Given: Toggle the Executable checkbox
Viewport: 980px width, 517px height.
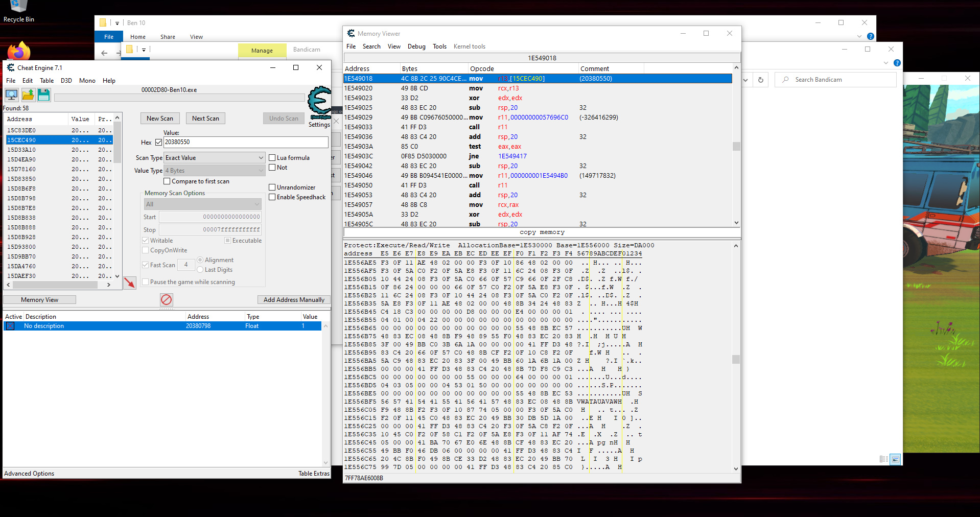Looking at the screenshot, I should tap(228, 241).
